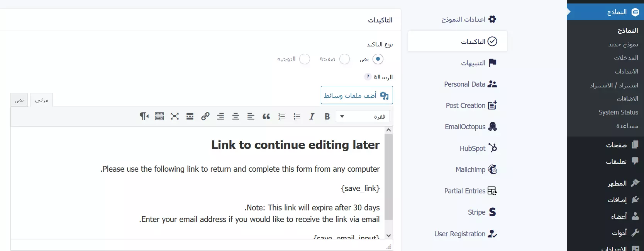Toggle bold formatting in editor toolbar
Image resolution: width=644 pixels, height=251 pixels.
[x=327, y=116]
